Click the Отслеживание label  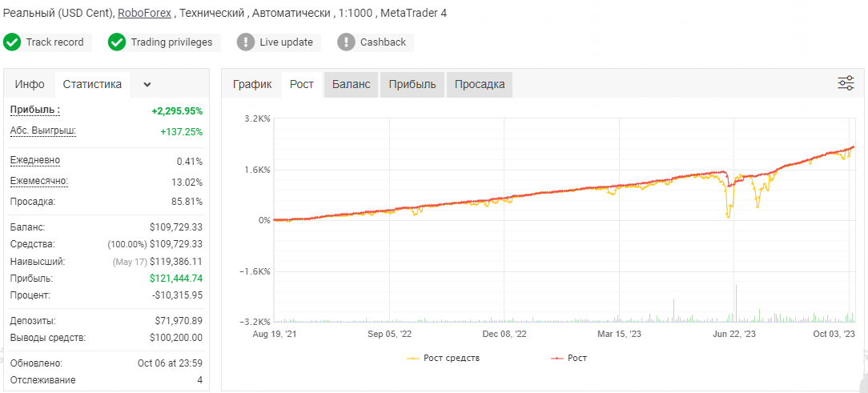43,380
